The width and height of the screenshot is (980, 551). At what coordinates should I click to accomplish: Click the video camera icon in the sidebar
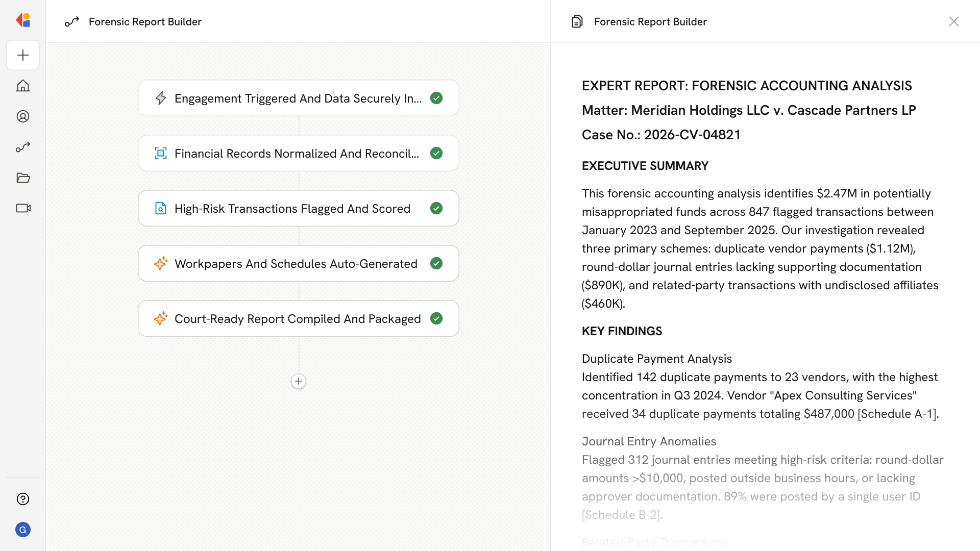[x=23, y=208]
